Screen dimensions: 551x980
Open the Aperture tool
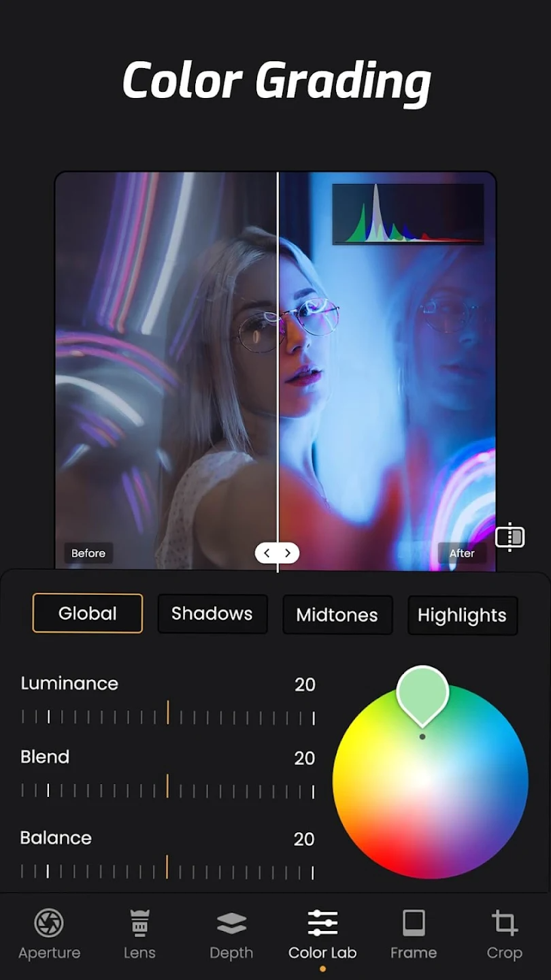49,934
